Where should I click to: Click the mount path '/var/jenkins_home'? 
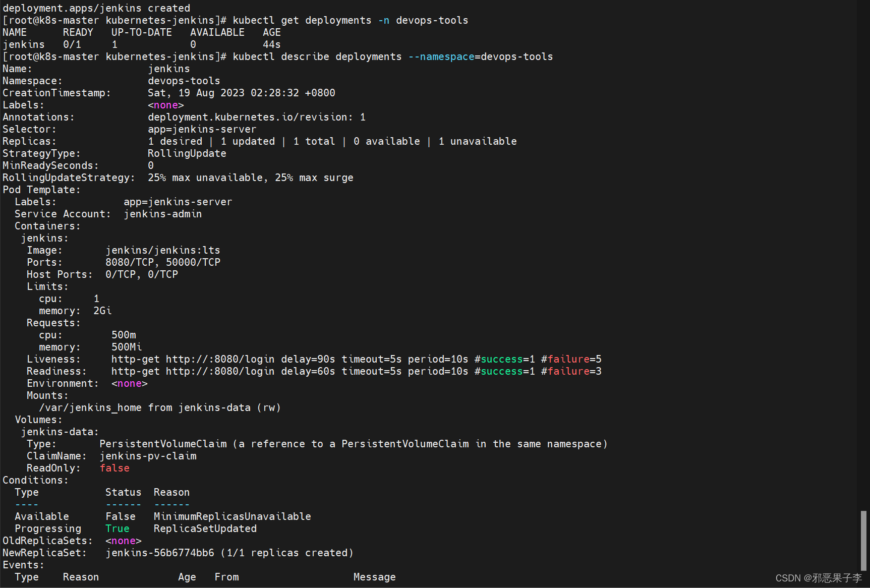90,407
